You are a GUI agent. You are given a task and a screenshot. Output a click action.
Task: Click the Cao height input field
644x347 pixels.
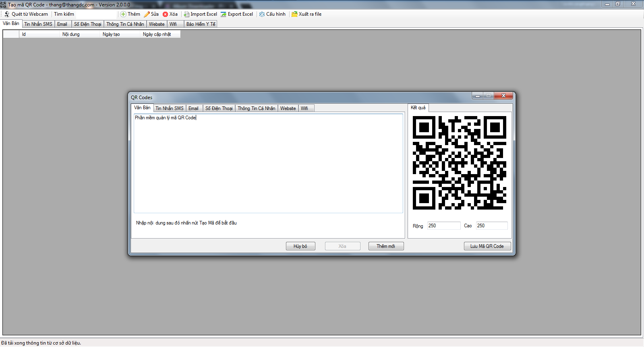pos(492,226)
